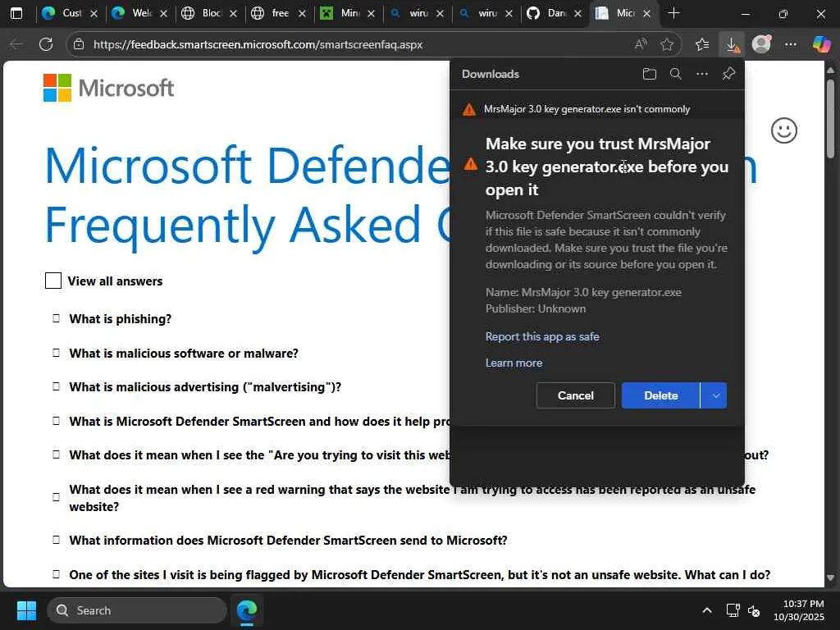Toggle the sites being flagged question

tap(56, 574)
